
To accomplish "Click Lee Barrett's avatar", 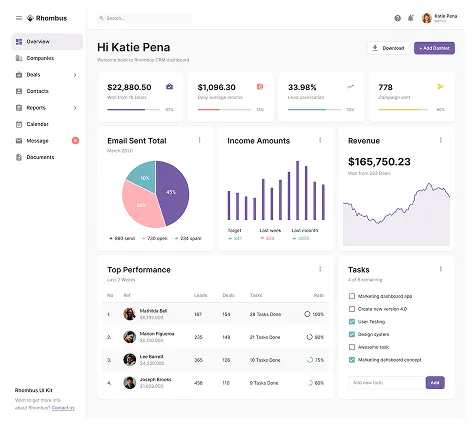I will 130,360.
